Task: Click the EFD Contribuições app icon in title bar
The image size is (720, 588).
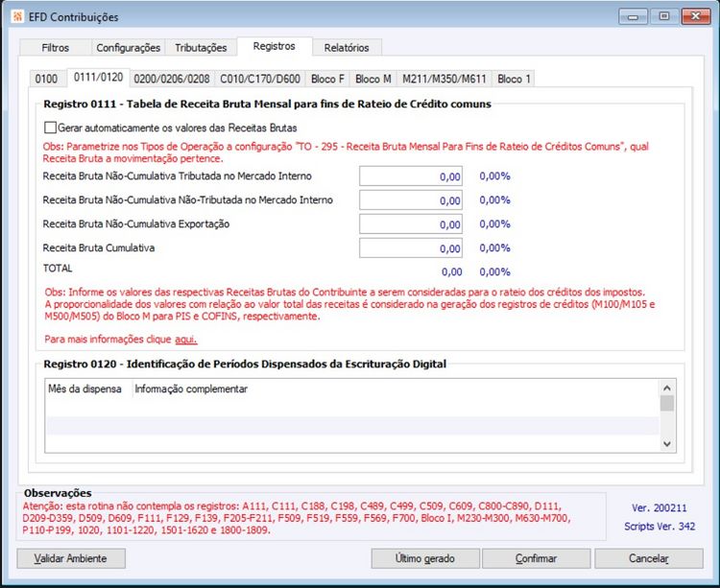Action: tap(17, 17)
